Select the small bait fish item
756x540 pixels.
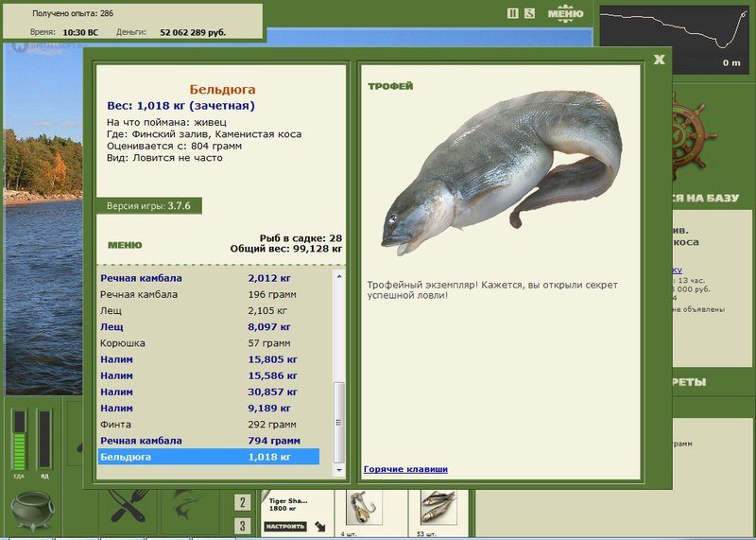(x=438, y=508)
